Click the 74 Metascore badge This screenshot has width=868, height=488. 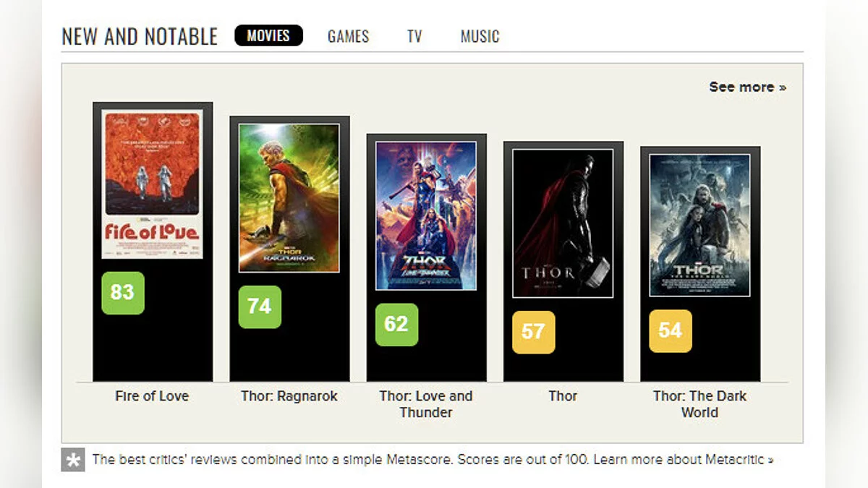coord(260,307)
